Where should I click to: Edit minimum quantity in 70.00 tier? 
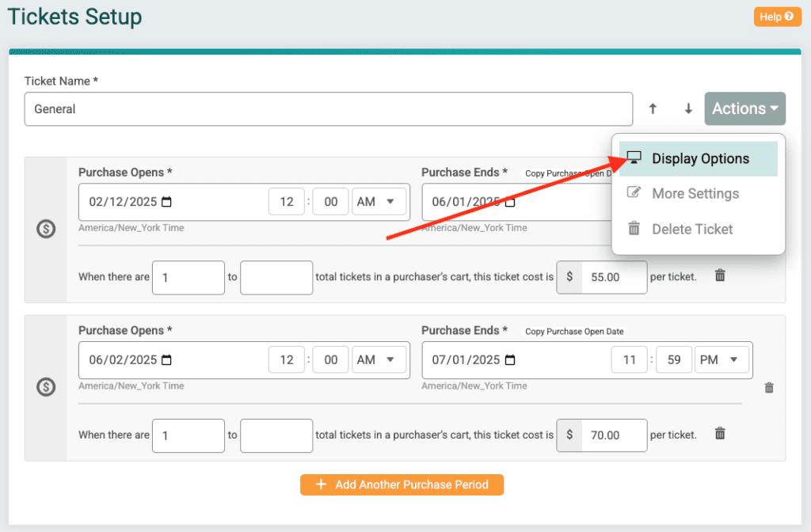[x=188, y=436]
